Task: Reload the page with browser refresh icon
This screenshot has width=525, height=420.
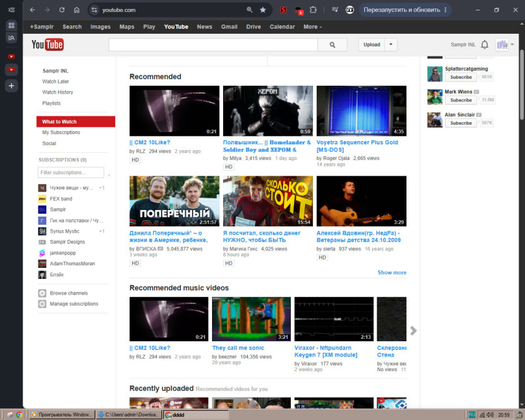Action: click(x=62, y=10)
